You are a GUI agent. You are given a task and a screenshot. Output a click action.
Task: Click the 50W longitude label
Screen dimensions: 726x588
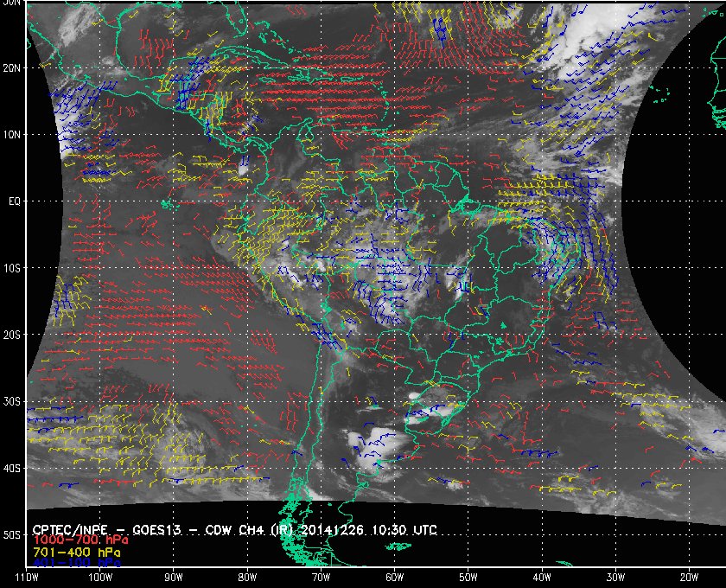coord(468,578)
